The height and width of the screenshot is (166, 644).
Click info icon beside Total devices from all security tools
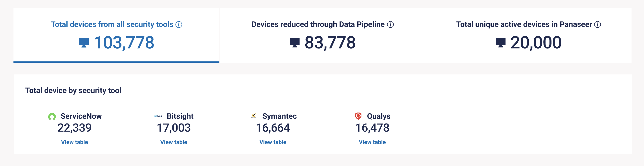[179, 24]
